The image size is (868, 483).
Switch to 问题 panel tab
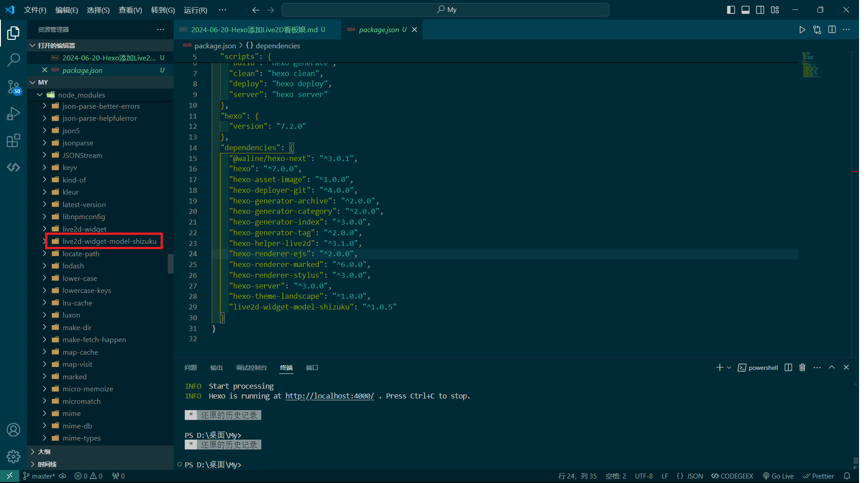click(x=191, y=368)
